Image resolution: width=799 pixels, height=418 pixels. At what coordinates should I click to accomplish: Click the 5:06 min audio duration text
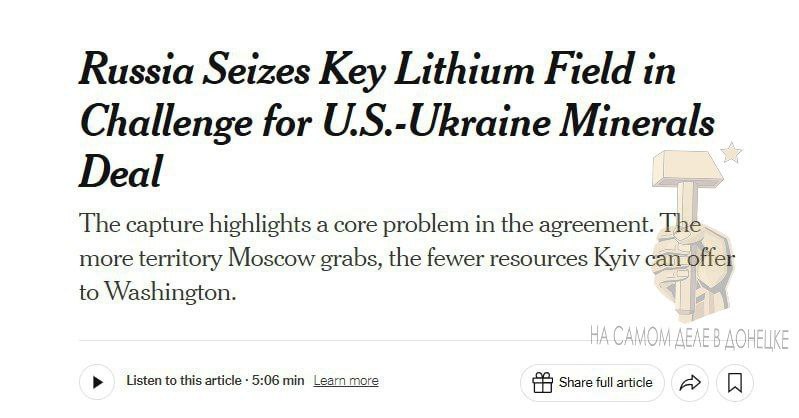click(278, 381)
